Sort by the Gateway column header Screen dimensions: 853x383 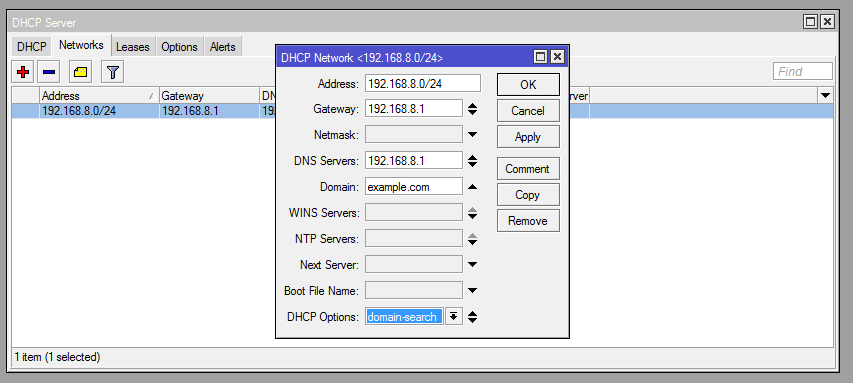tap(209, 96)
